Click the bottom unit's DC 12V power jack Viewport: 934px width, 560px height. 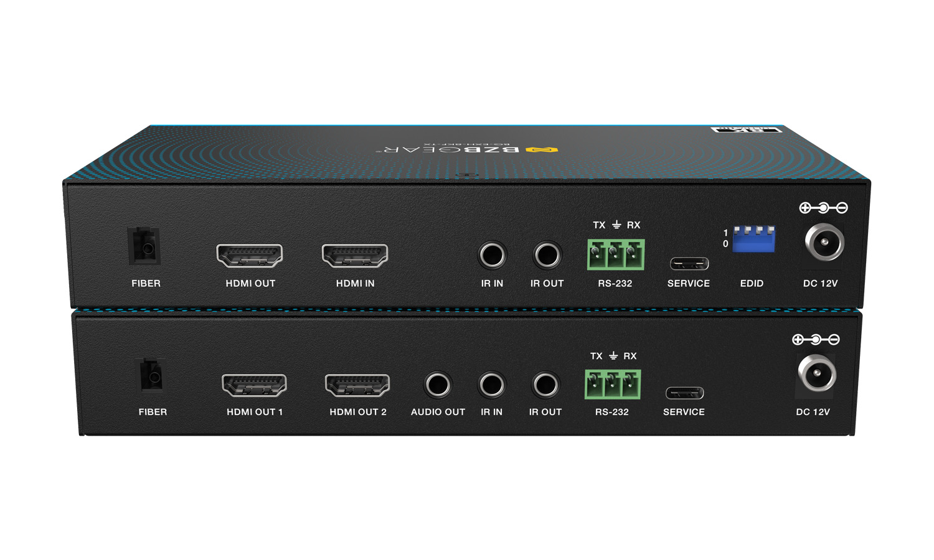pos(817,373)
